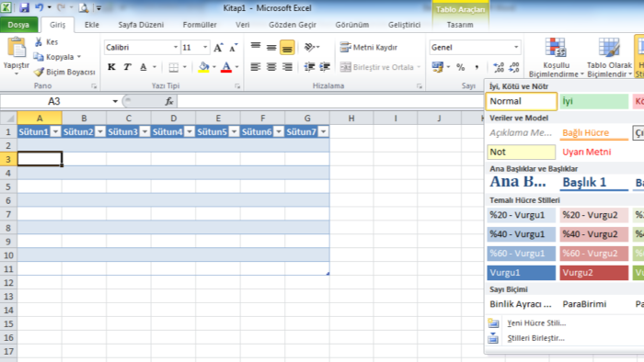Align text right
This screenshot has width=644, height=362.
click(287, 67)
